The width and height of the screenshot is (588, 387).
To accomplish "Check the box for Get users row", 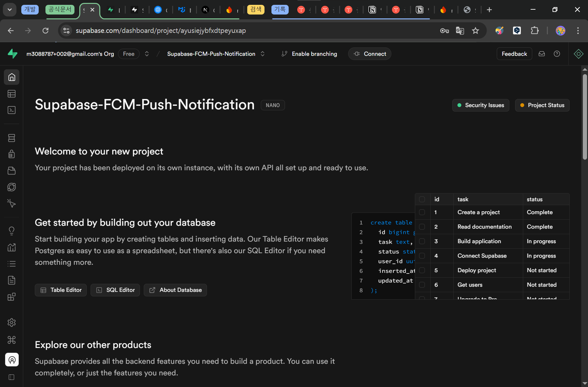I will pyautogui.click(x=422, y=285).
